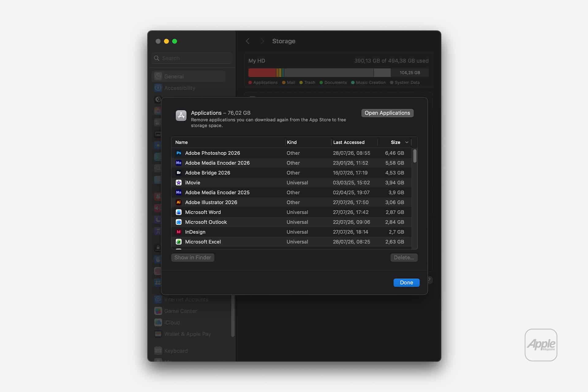The image size is (588, 392).
Task: Click the 104,25 GB free space segment
Action: click(x=409, y=73)
